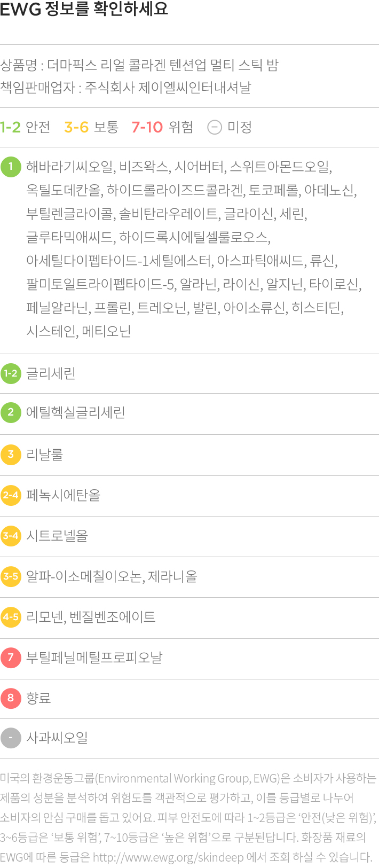Open the ewg.org/skindeep link
This screenshot has height=868, width=379.
[168, 857]
